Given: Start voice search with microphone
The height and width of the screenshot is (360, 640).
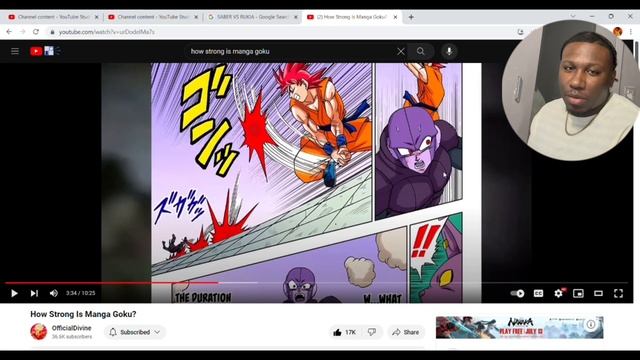Looking at the screenshot, I should click(449, 51).
